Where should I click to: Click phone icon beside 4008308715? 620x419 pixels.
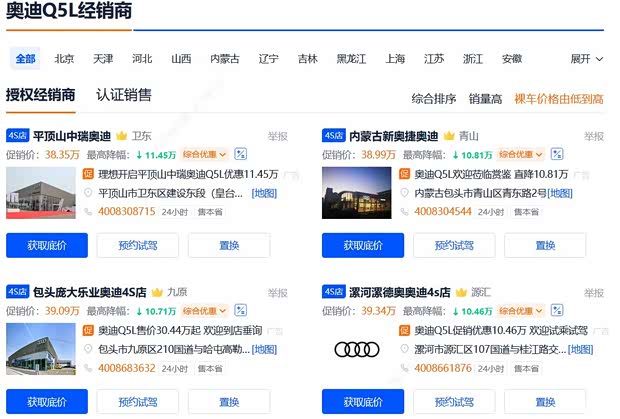click(88, 212)
